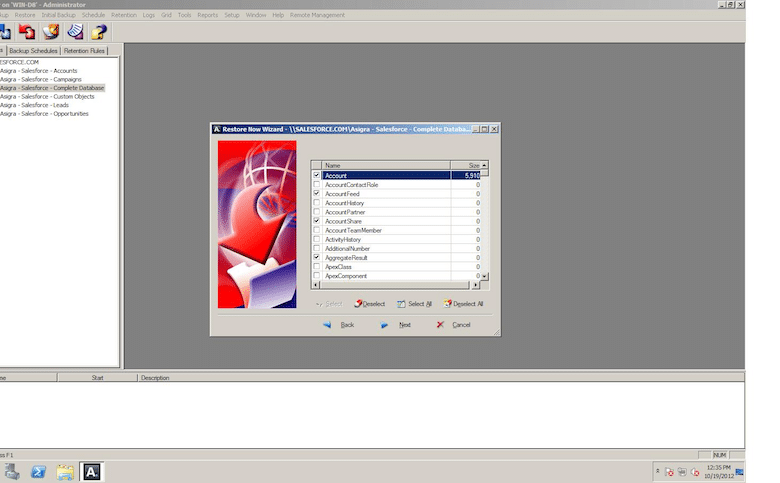Select Asigra - Salesforce - Accounts backup set
The image size is (780, 483).
click(39, 71)
